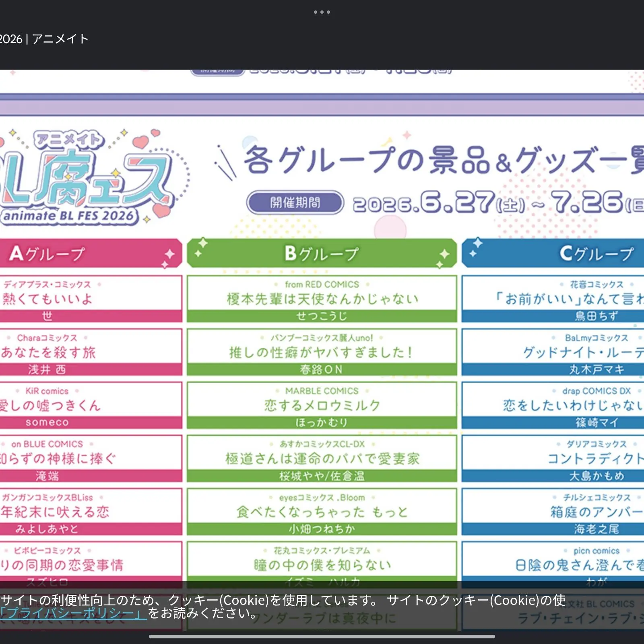This screenshot has width=644, height=644.
Task: Click author name せつこうじ
Action: tap(322, 316)
